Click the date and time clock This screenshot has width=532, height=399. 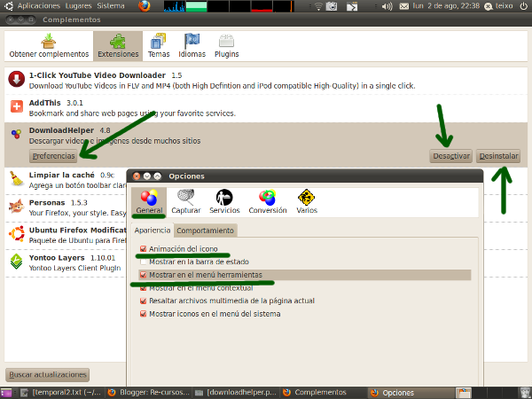(x=446, y=6)
